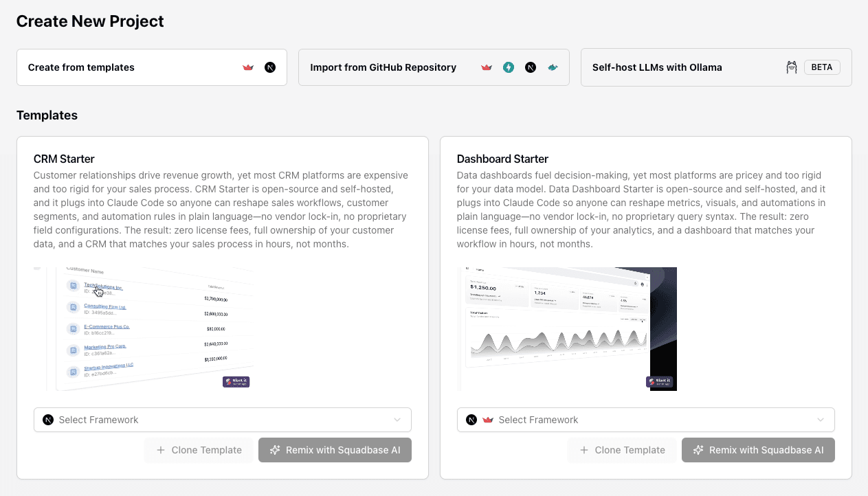The height and width of the screenshot is (496, 868).
Task: Select the Create from templates option
Action: pos(152,67)
